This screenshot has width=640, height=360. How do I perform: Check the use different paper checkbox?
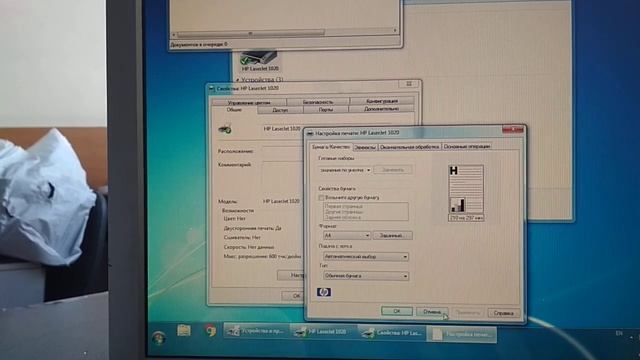[x=321, y=198]
